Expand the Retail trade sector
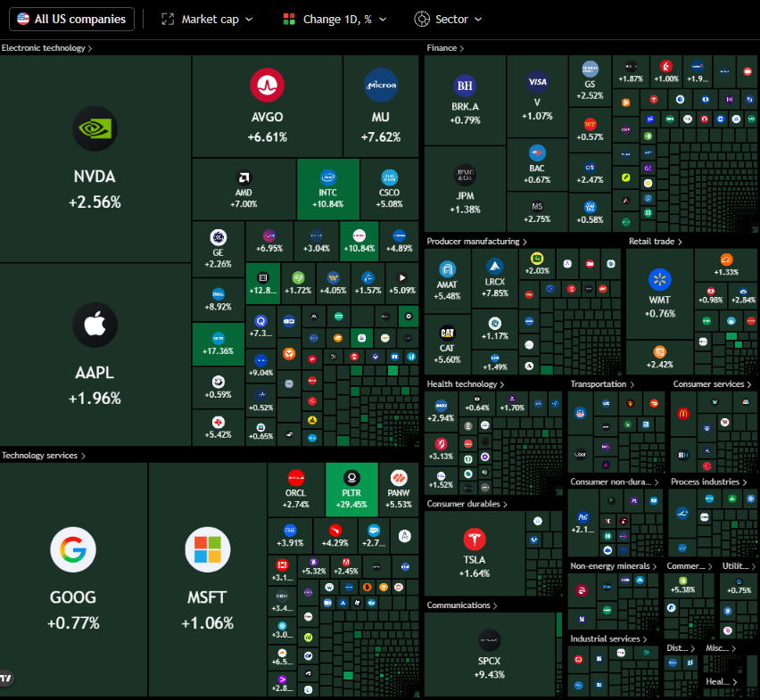760x700 pixels. click(x=655, y=242)
